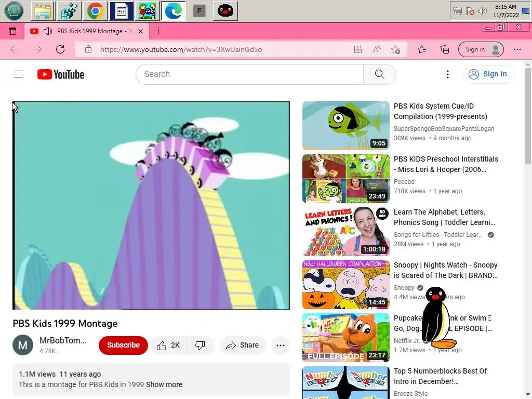Open the gray F taskbar app

[x=199, y=11]
